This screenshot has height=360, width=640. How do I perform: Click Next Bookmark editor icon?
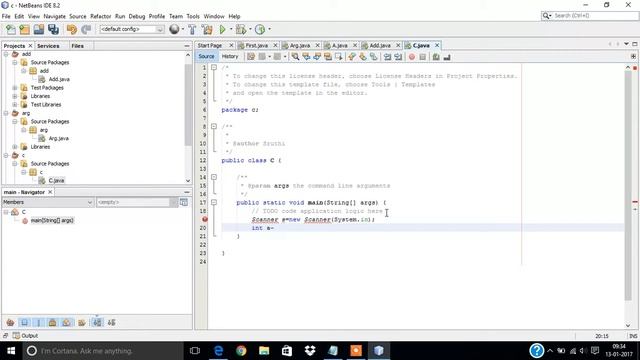(x=363, y=57)
